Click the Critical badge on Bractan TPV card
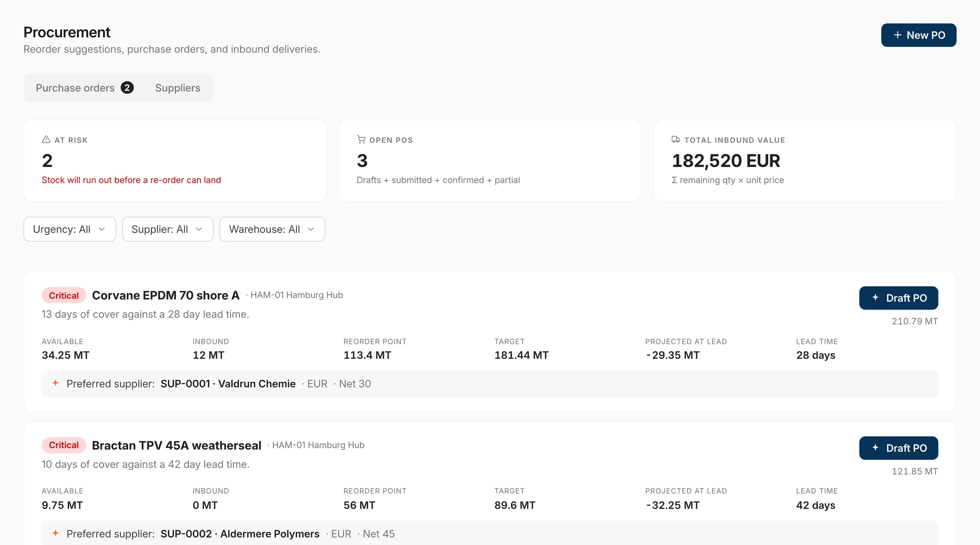Screen dimensions: 980x545 (63, 445)
